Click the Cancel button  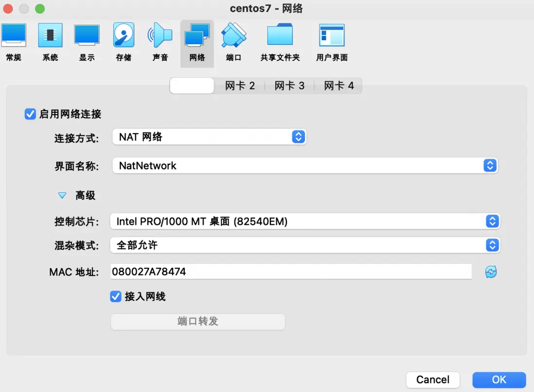[433, 379]
